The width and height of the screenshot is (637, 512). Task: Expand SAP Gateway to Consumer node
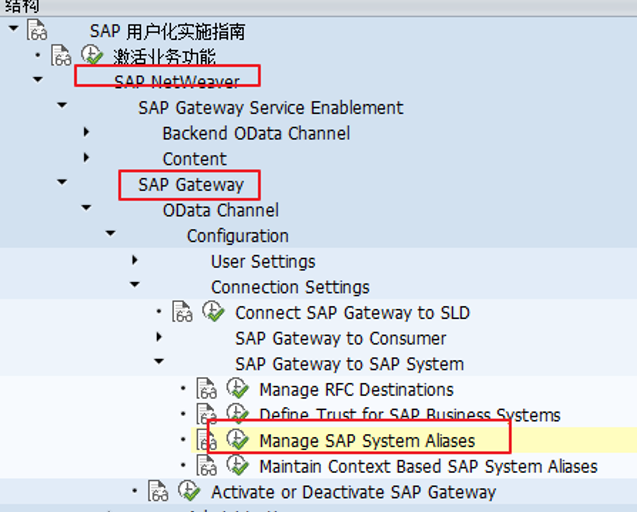(x=159, y=337)
